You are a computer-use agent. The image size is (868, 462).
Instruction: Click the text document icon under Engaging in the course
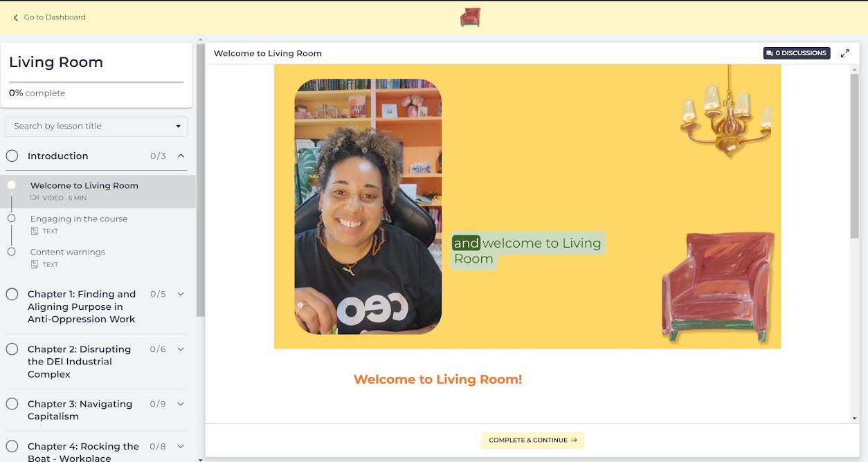(x=35, y=231)
